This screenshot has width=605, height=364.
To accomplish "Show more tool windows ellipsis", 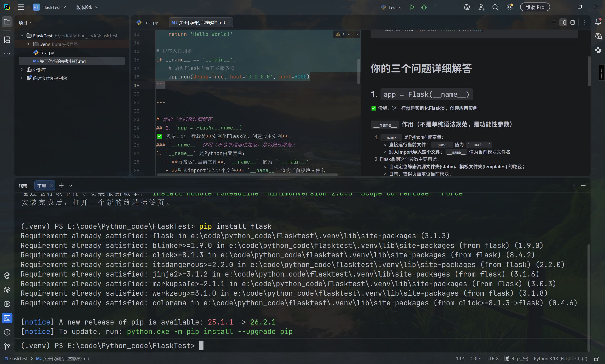I will click(x=7, y=54).
